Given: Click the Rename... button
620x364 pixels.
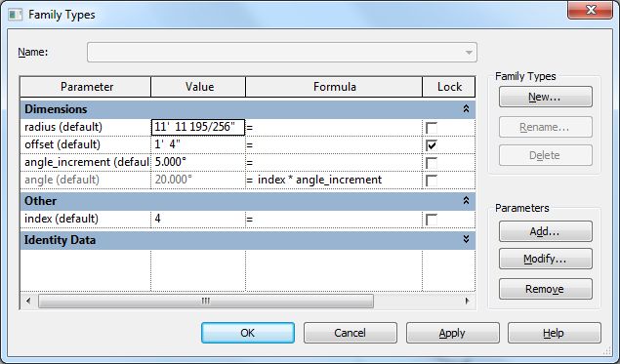Looking at the screenshot, I should click(x=545, y=127).
